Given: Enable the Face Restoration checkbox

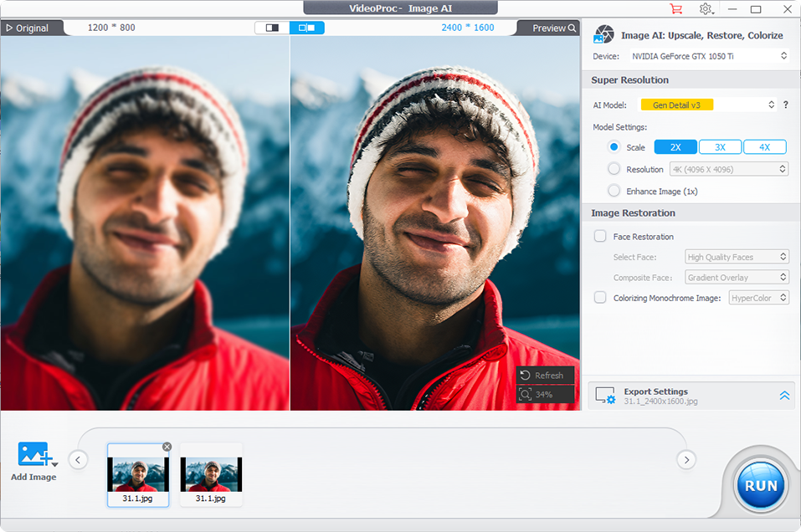Looking at the screenshot, I should point(600,237).
